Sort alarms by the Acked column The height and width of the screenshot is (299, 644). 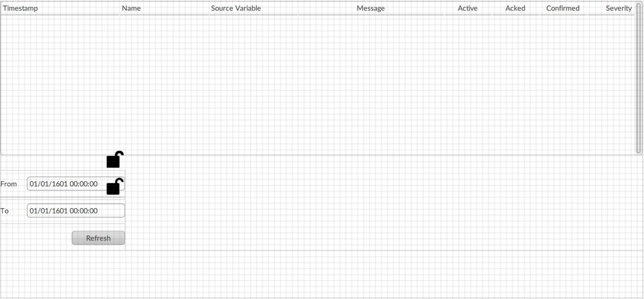(516, 8)
